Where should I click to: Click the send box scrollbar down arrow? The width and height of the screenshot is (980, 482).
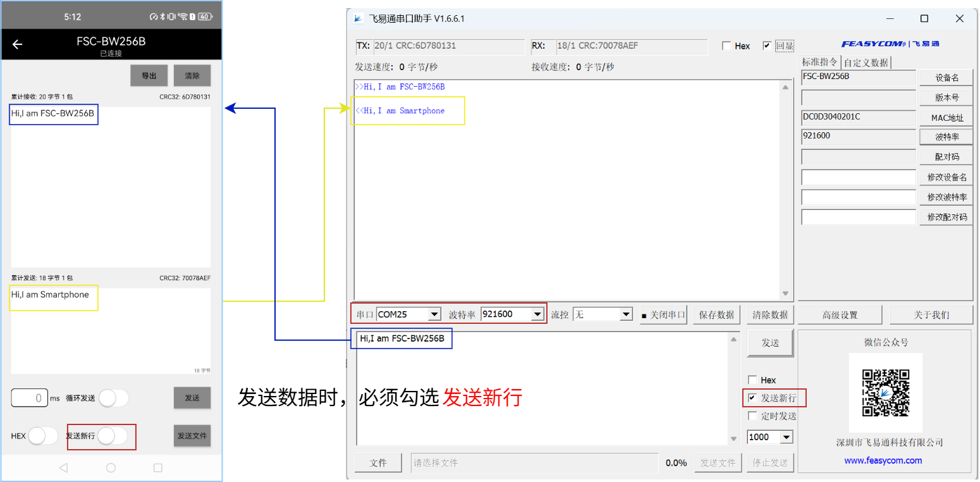pyautogui.click(x=733, y=438)
